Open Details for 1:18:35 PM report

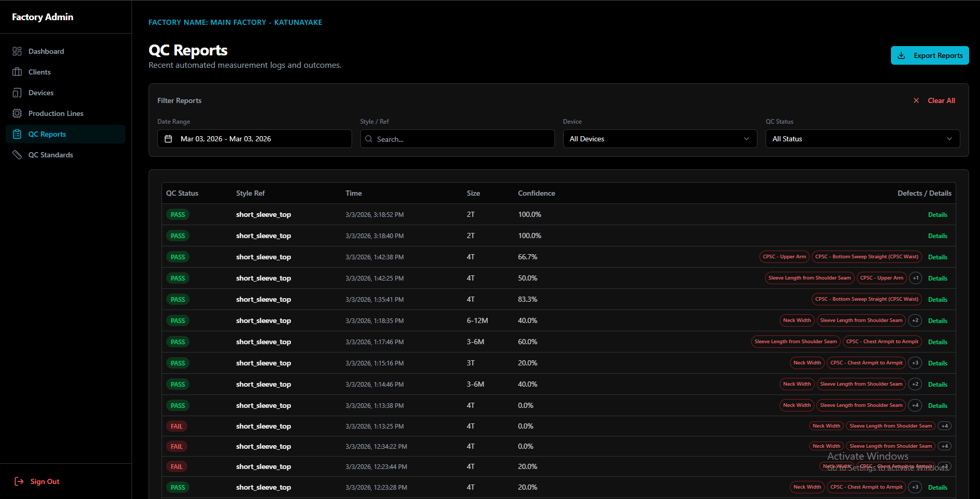938,321
